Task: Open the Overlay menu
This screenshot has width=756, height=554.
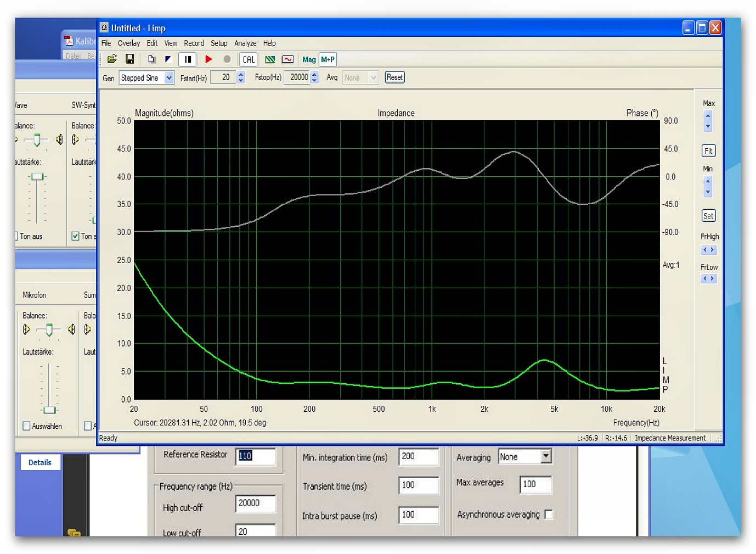Action: pos(128,43)
